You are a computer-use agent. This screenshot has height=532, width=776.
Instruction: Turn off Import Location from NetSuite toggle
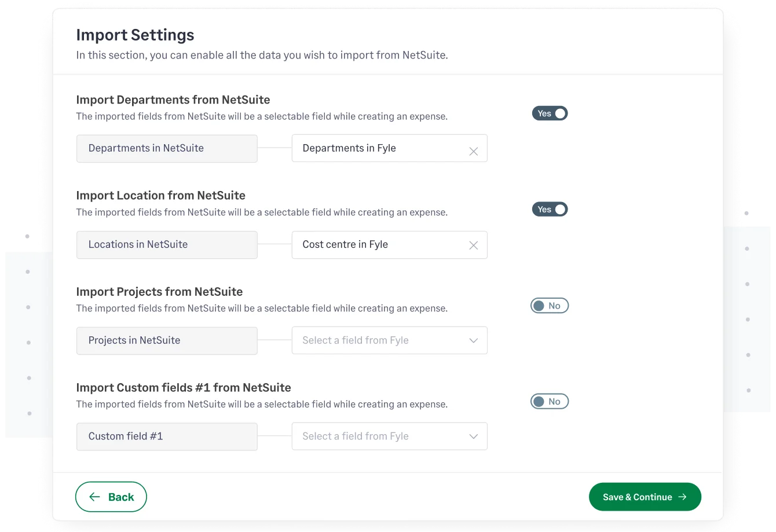(x=550, y=210)
